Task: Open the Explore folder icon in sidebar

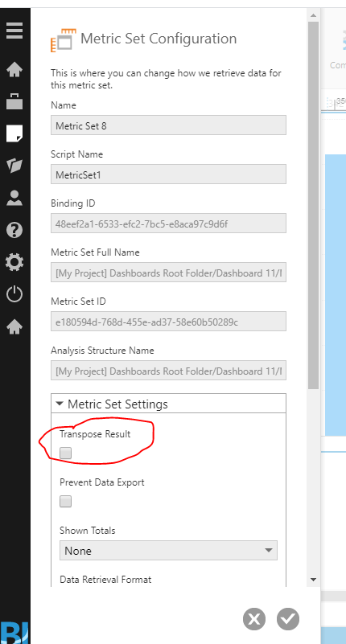Action: click(14, 166)
